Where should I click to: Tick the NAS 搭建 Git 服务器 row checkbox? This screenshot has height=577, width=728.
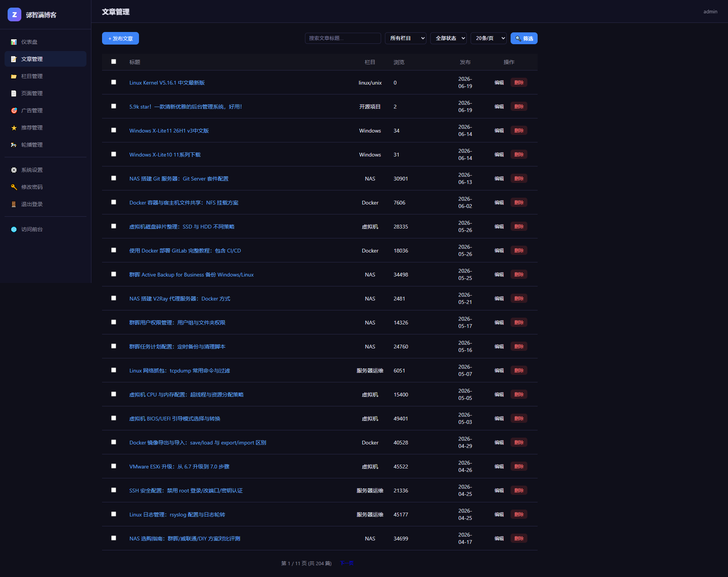(x=113, y=178)
